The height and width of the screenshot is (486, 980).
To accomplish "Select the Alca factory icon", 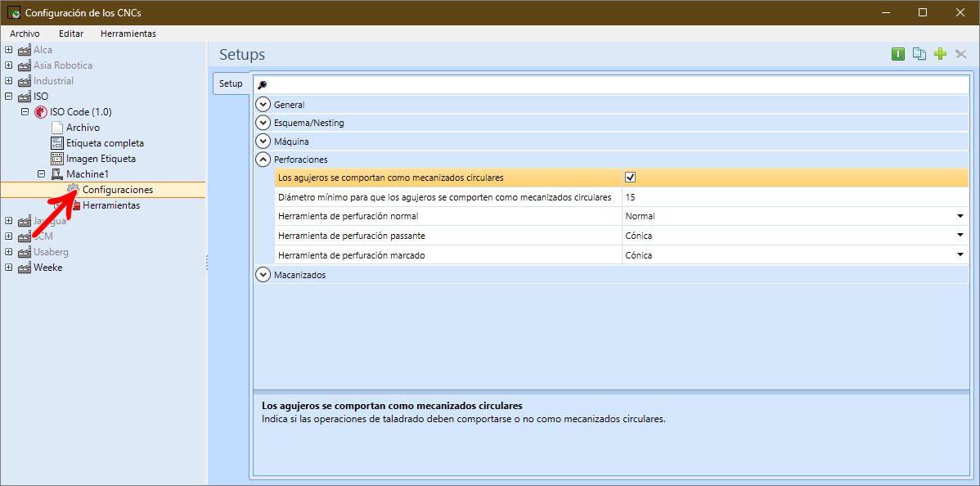I will point(25,50).
